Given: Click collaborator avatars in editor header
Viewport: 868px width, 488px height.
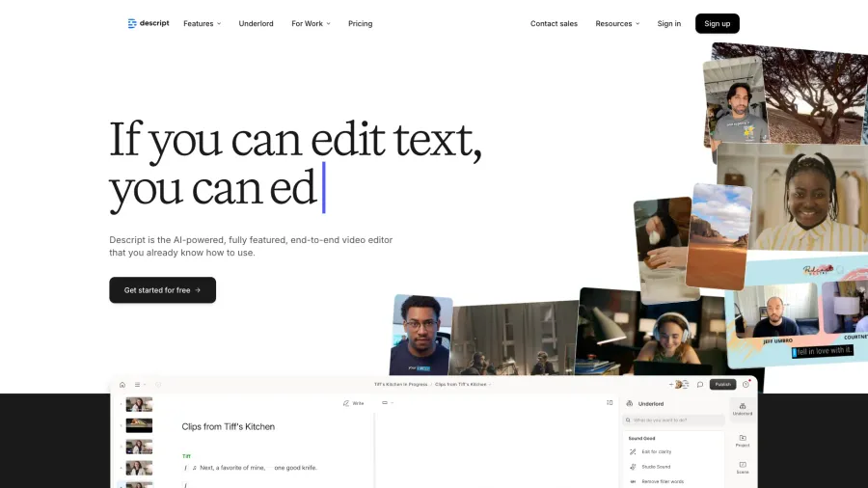Looking at the screenshot, I should [x=680, y=385].
